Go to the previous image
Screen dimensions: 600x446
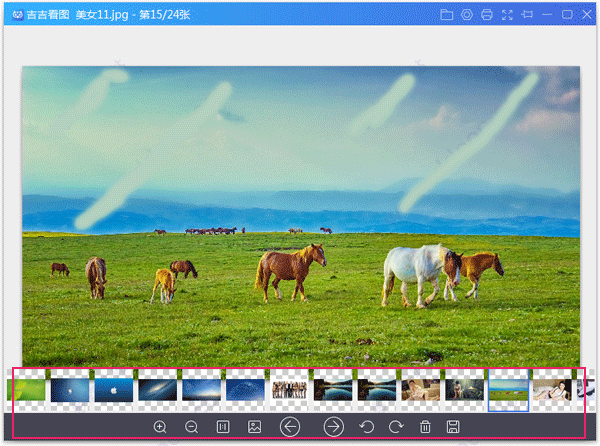coord(290,426)
